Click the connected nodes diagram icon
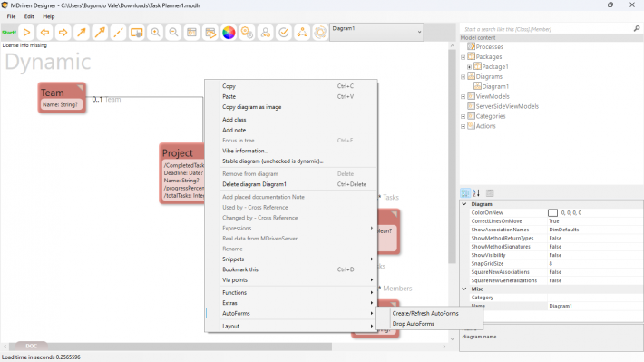Viewport: 644px width, 362px height. (x=302, y=32)
